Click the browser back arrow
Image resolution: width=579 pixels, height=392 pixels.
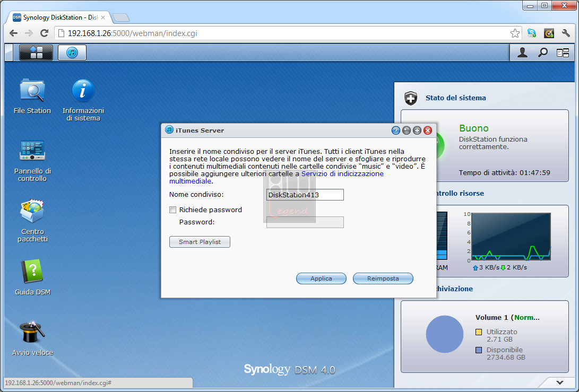[14, 33]
